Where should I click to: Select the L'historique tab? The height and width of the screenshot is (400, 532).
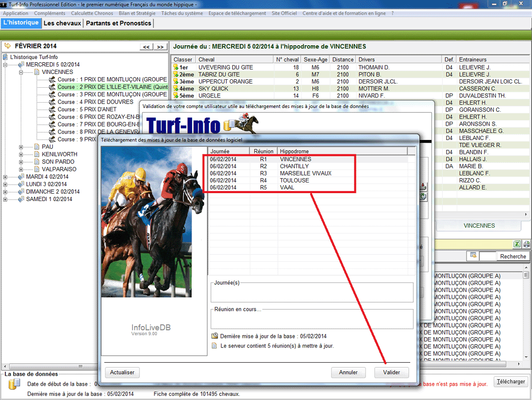(x=21, y=23)
